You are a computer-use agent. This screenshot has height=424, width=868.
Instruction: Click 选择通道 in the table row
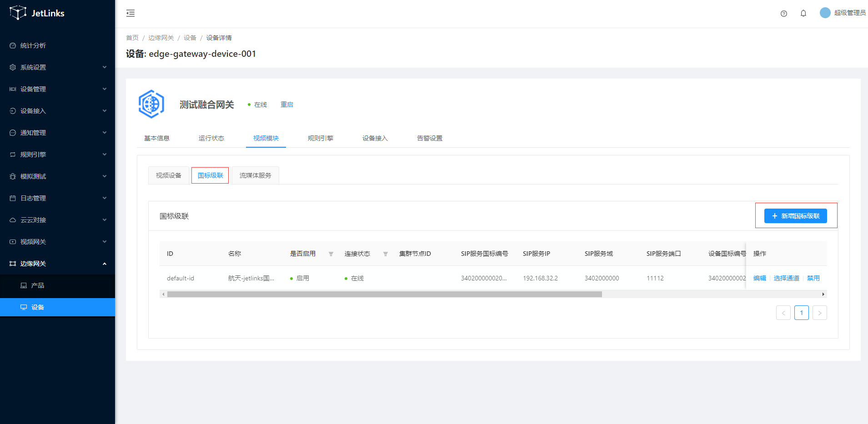click(x=786, y=278)
